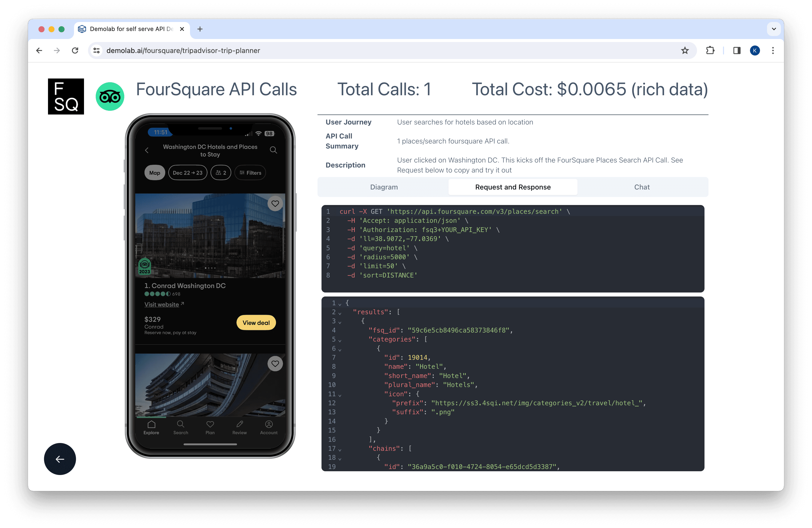Tap the Dec 22 → 23 date pill

[188, 172]
